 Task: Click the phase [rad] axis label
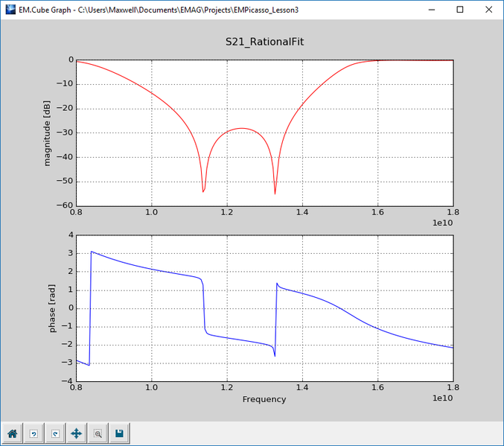click(x=52, y=308)
